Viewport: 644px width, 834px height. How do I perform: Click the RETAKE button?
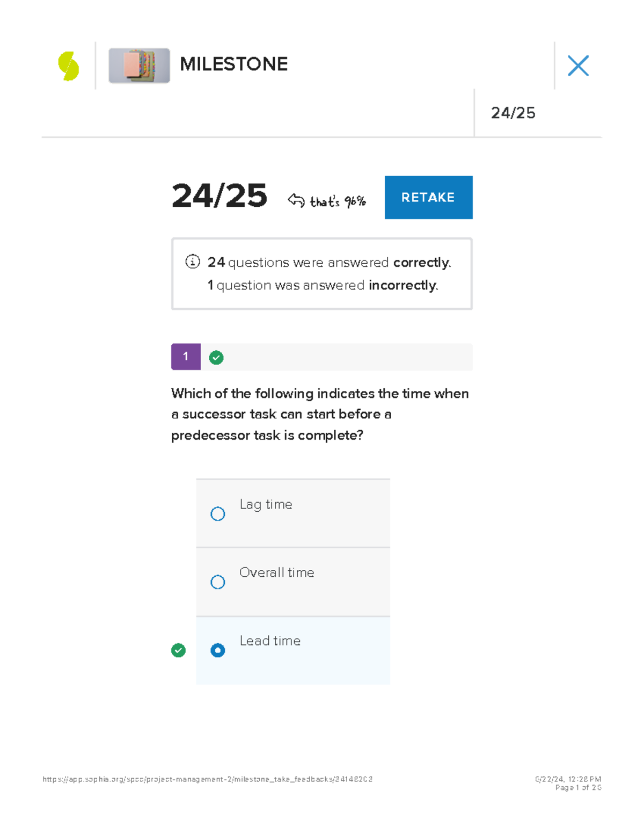[x=428, y=197]
